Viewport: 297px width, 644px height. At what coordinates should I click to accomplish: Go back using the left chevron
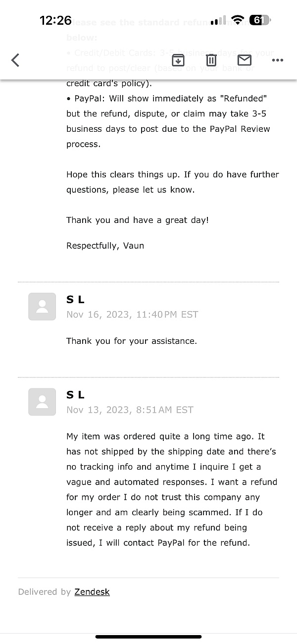tap(15, 60)
